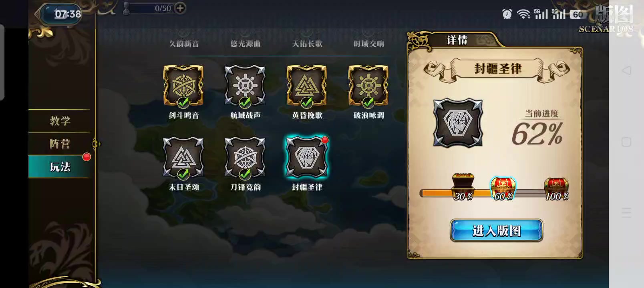The width and height of the screenshot is (644, 288).
Task: Select the 剑斗鸣音 scenario emblem
Action: coord(183,86)
